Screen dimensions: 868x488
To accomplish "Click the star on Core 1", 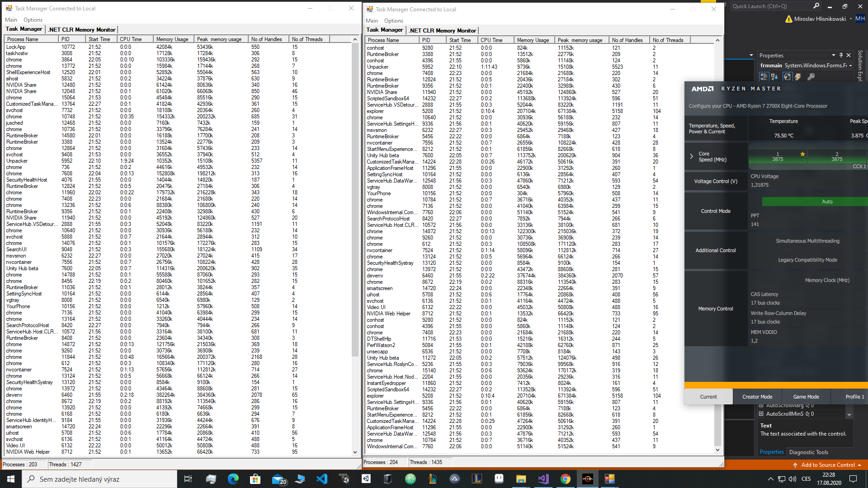I will [802, 154].
